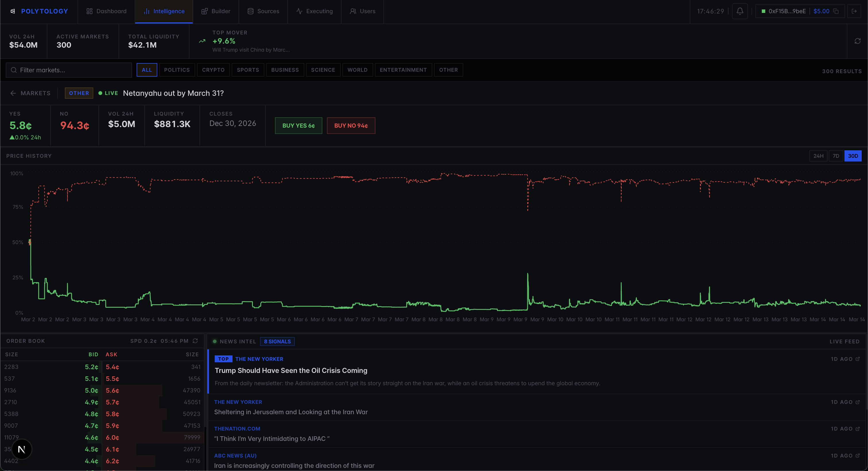The image size is (868, 471).
Task: Open The New Yorker top article external link
Action: [x=858, y=359]
